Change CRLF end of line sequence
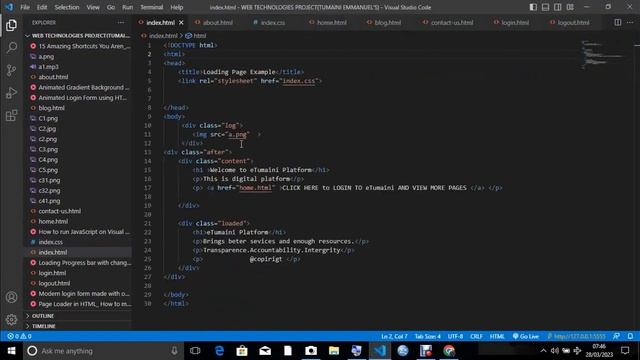Viewport: 640px width, 360px height. 476,336
